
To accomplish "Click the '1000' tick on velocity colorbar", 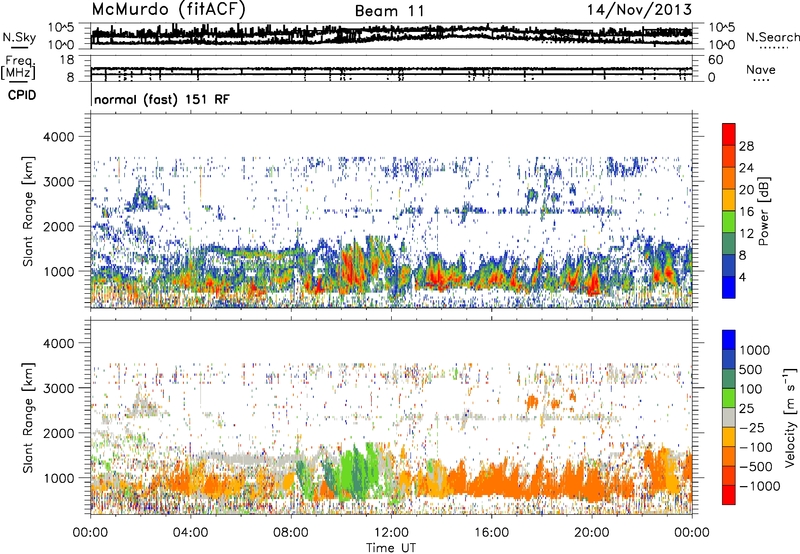I will (755, 350).
